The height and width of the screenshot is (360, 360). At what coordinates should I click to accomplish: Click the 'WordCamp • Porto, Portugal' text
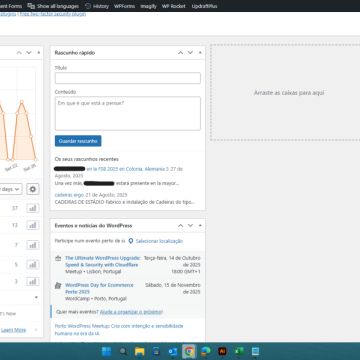96,299
